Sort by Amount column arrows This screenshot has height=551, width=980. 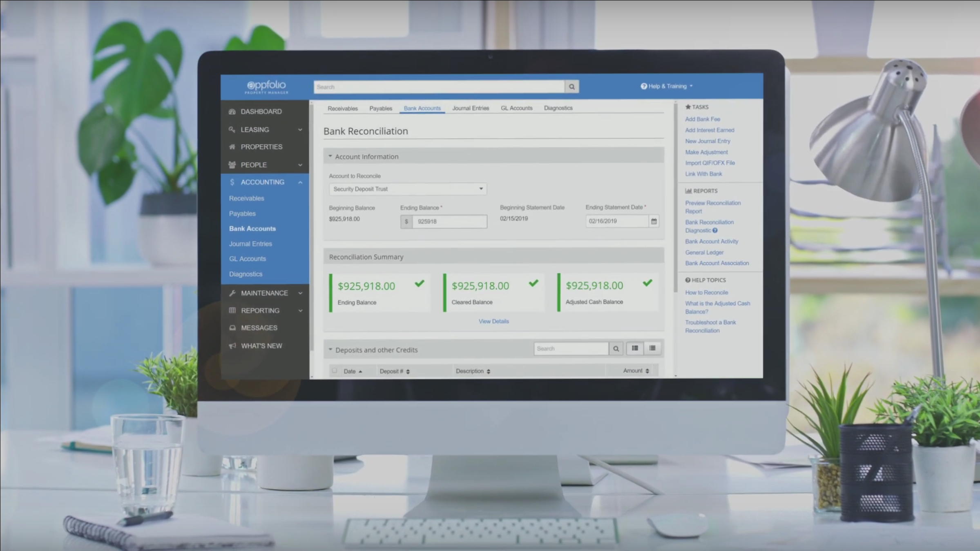click(647, 371)
